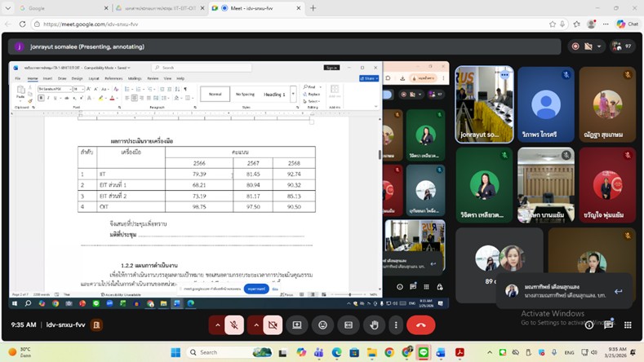
Task: Turn on the camera in Meet
Action: coord(273,325)
